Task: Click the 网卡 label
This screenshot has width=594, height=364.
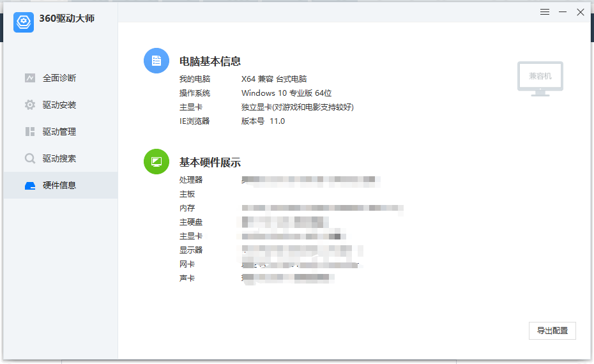Action: point(187,264)
